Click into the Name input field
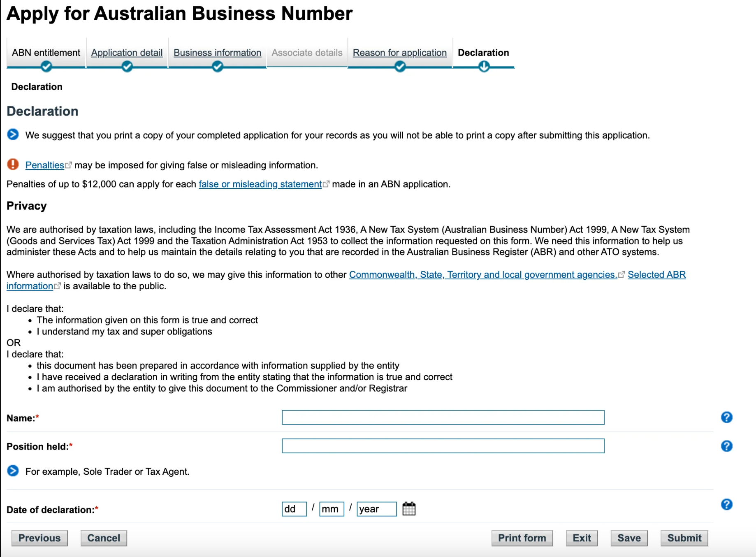 (x=443, y=418)
